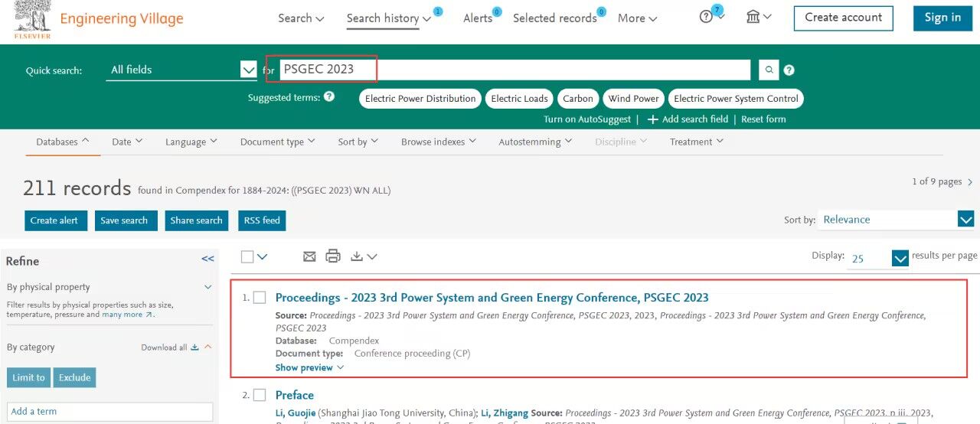Open Proceedings PSGEC 2023 record title

click(x=492, y=298)
